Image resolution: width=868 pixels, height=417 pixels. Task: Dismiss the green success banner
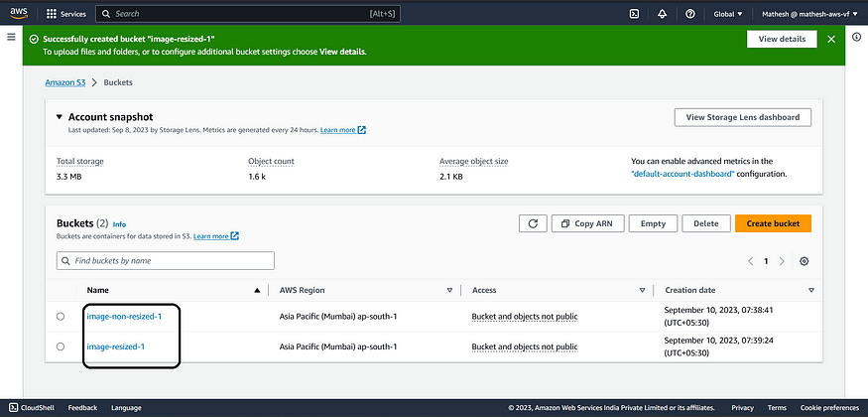pos(831,39)
